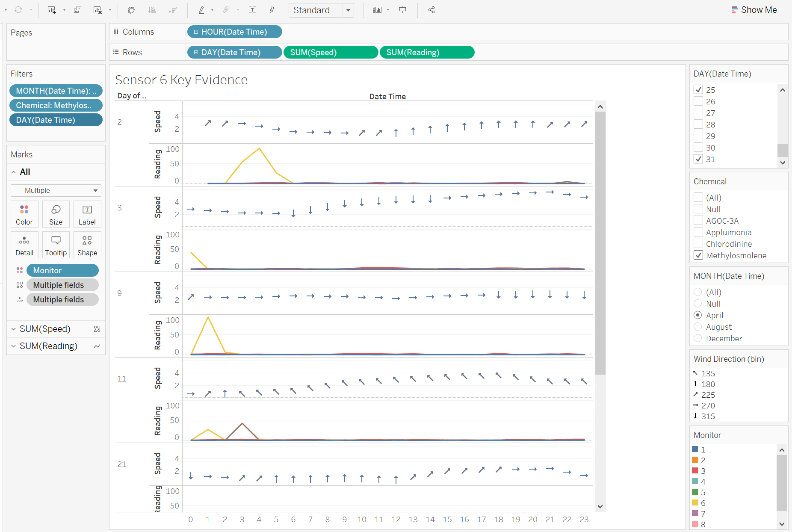The width and height of the screenshot is (792, 532).
Task: Click the Chemical: Methylos.. filter pill
Action: (56, 105)
